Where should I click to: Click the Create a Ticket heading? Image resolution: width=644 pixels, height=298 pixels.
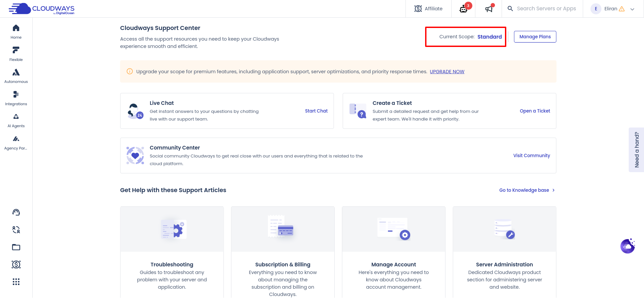tap(392, 103)
